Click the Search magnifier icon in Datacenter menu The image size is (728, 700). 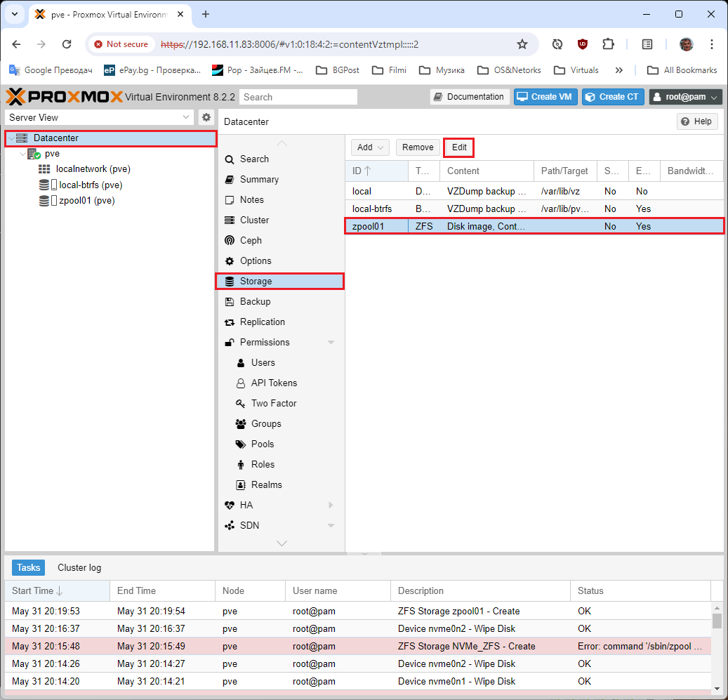point(230,159)
